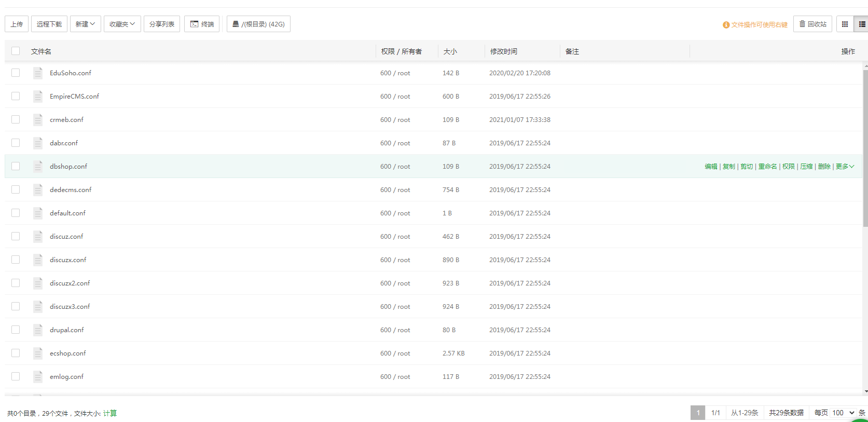
Task: Click the 上传 upload button
Action: pos(17,24)
